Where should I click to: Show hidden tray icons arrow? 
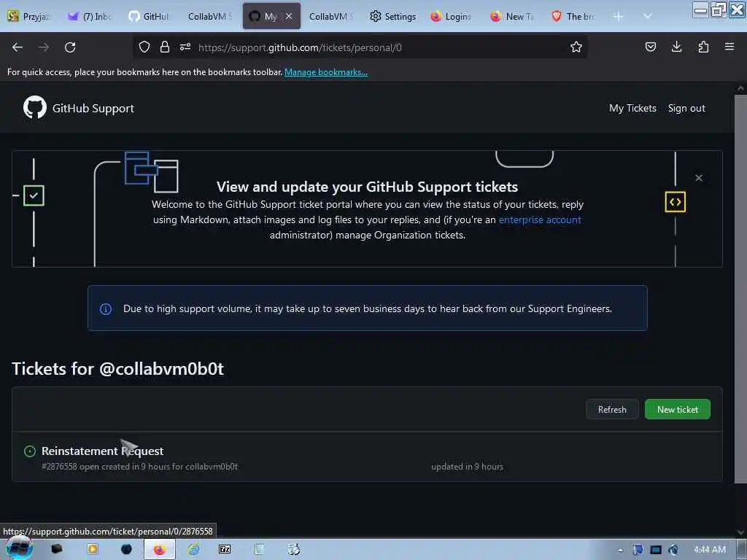tap(620, 550)
